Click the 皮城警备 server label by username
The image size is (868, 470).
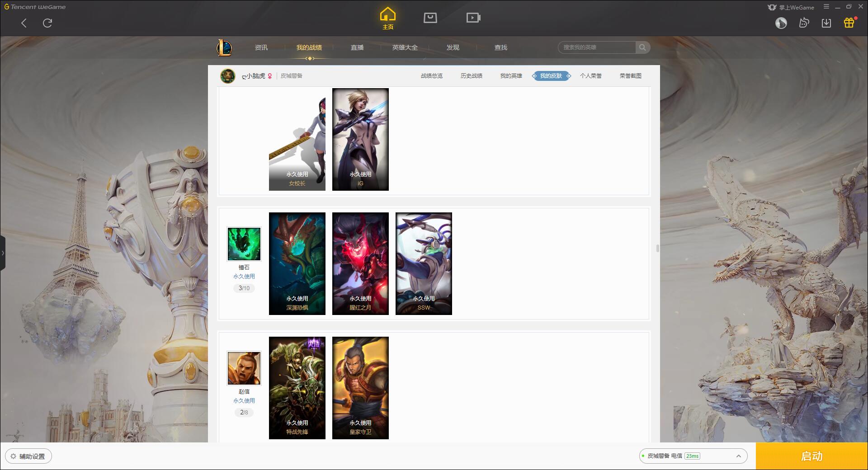pos(292,76)
